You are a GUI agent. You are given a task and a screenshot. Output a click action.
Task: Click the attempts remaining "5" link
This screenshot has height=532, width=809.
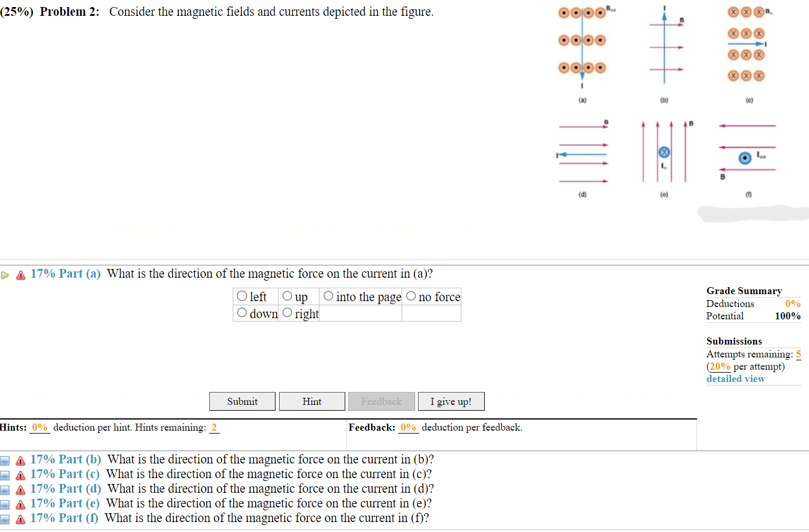click(x=798, y=354)
